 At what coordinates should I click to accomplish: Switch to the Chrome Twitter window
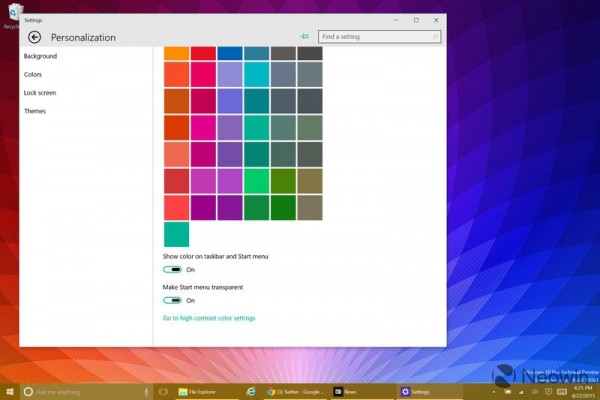click(295, 392)
